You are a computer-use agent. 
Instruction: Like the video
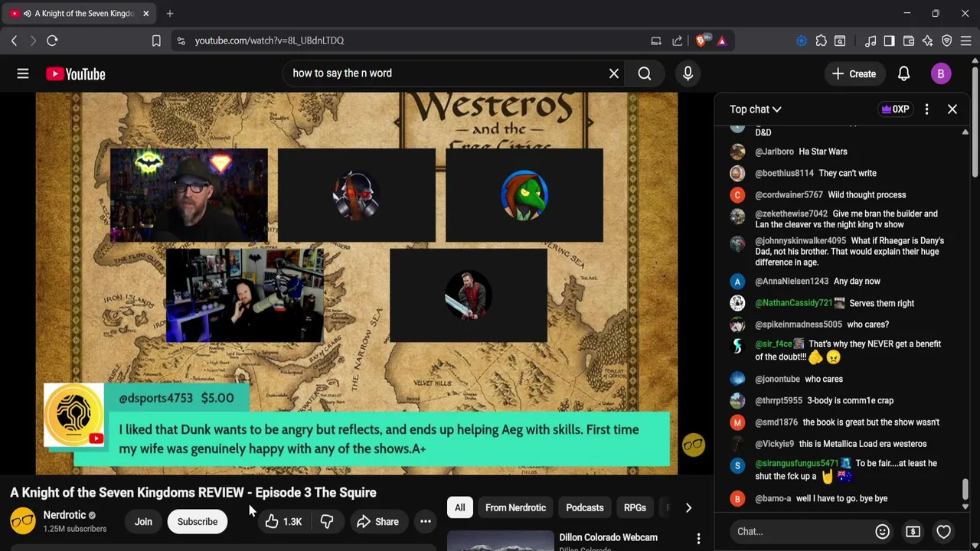tap(283, 522)
